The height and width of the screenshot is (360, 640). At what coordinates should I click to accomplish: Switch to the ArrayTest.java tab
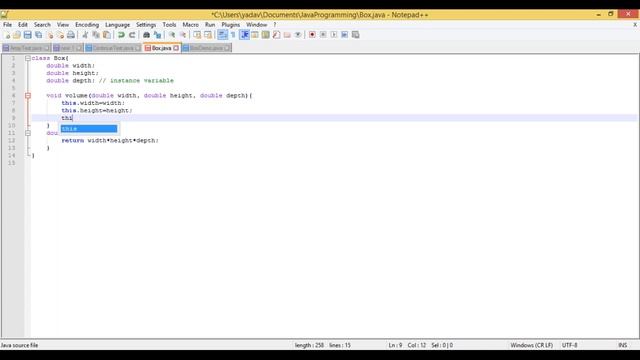pyautogui.click(x=26, y=48)
